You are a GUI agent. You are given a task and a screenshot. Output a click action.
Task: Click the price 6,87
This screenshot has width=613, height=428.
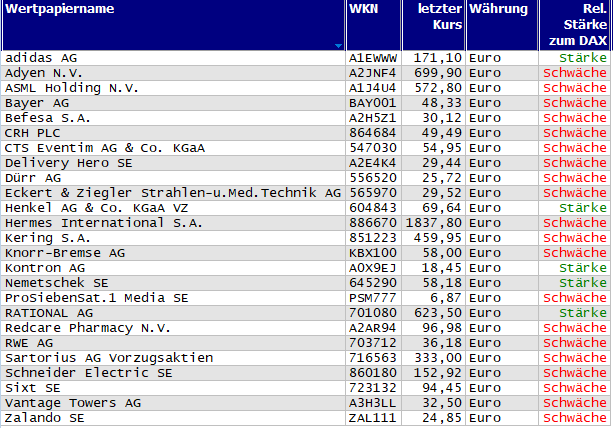[x=446, y=298]
